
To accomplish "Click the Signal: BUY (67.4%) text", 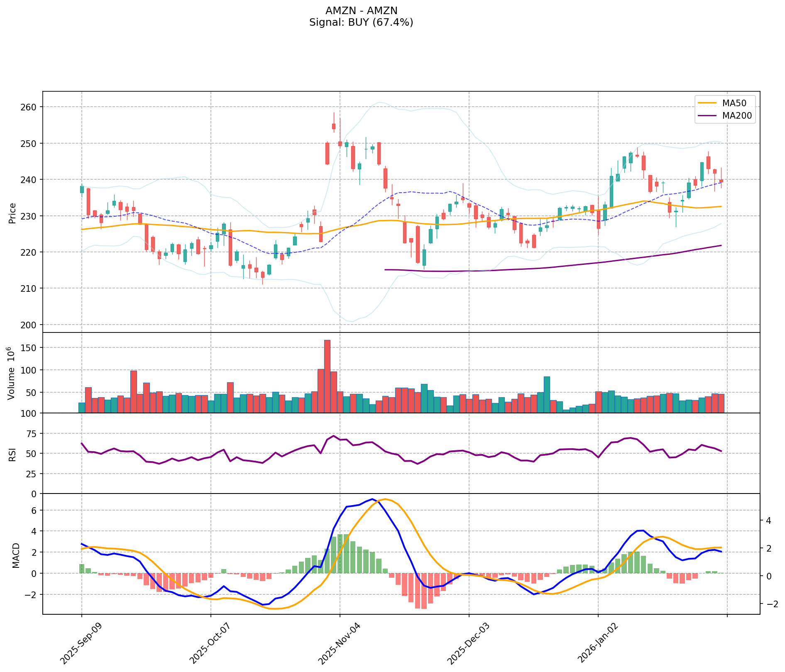I will coord(361,22).
